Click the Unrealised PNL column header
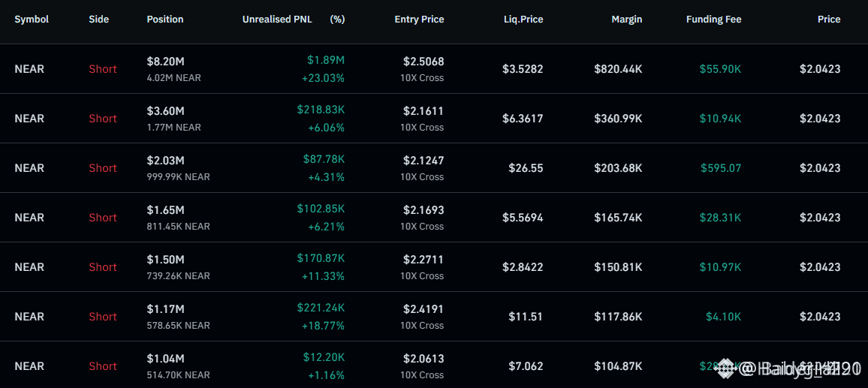This screenshot has width=868, height=388. tap(277, 20)
